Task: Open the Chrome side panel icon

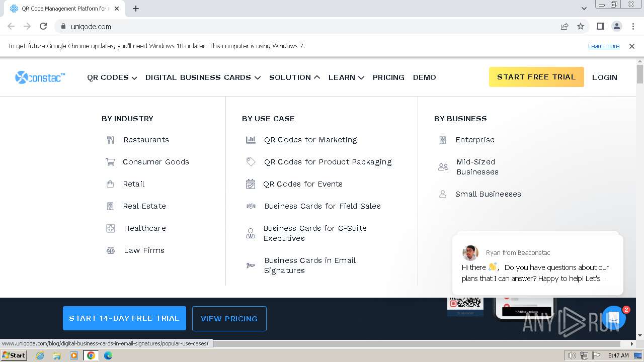Action: click(x=600, y=26)
